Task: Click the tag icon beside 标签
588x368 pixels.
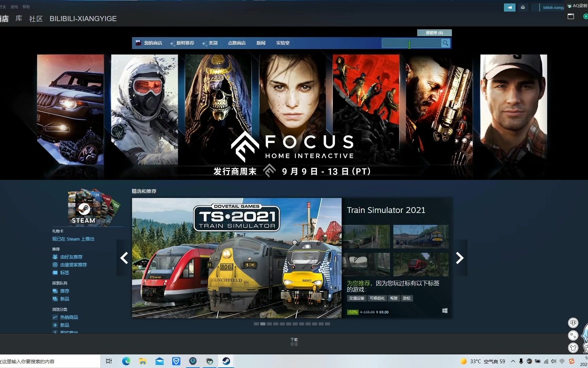Action: [55, 273]
